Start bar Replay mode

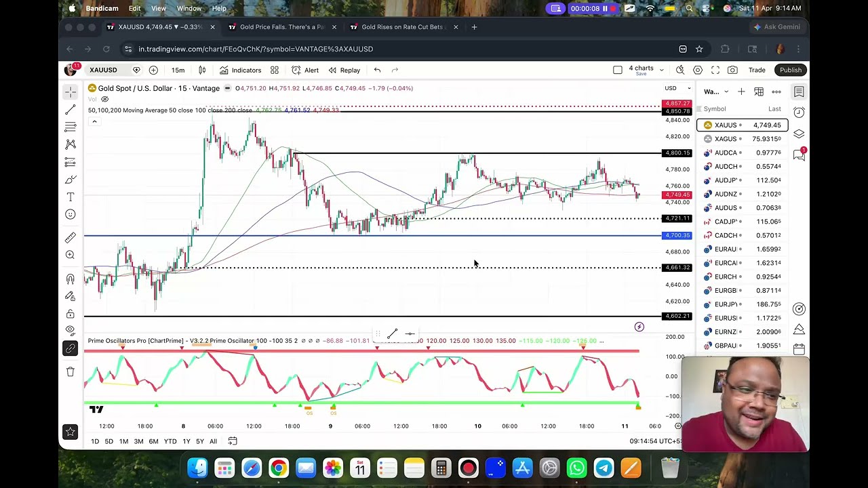(x=344, y=70)
